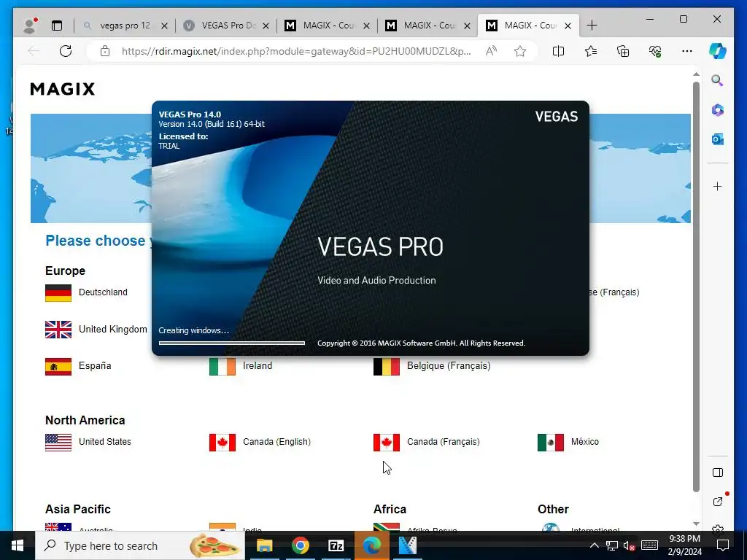Close the active MAGIX tab

coord(568,26)
